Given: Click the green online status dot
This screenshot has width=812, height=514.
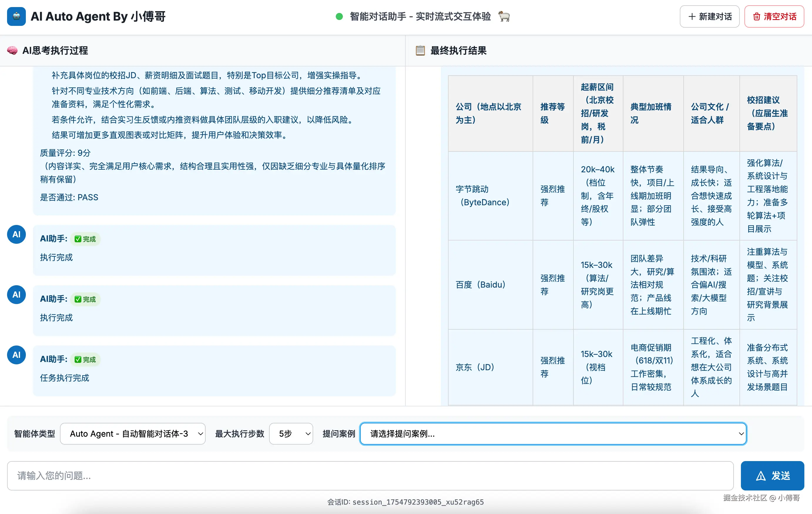Looking at the screenshot, I should pyautogui.click(x=339, y=16).
